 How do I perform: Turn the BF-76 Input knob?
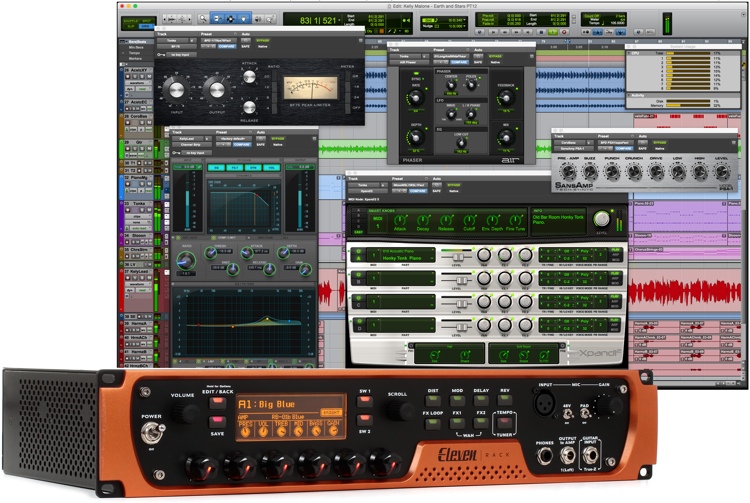(x=176, y=89)
